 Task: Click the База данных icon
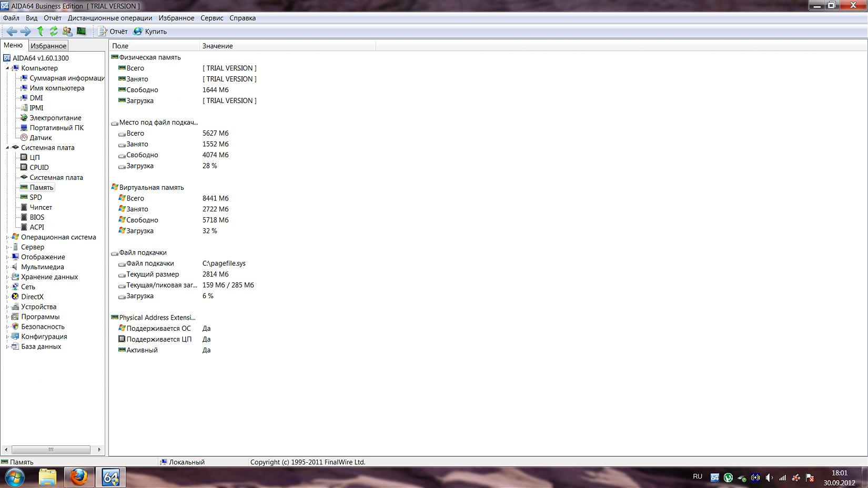15,347
